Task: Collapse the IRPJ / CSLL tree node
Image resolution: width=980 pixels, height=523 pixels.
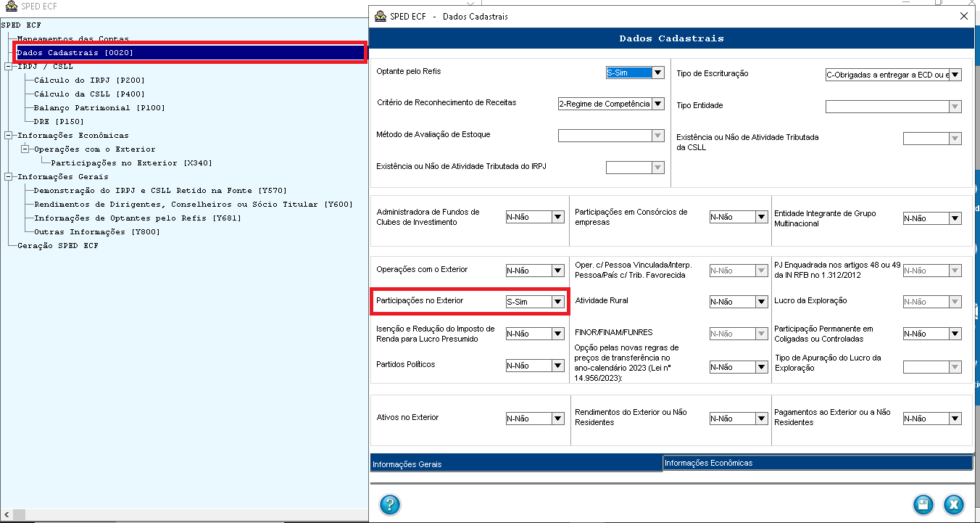Action: click(8, 66)
